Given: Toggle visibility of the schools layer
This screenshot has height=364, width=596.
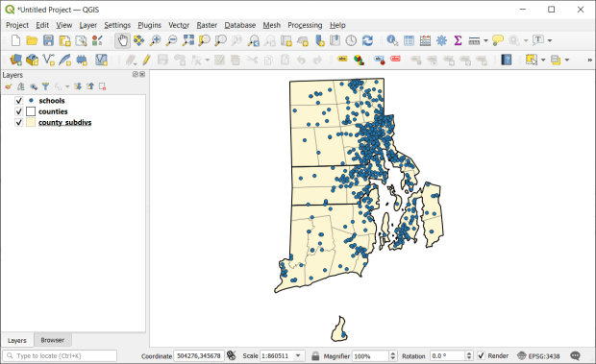Looking at the screenshot, I should (18, 101).
